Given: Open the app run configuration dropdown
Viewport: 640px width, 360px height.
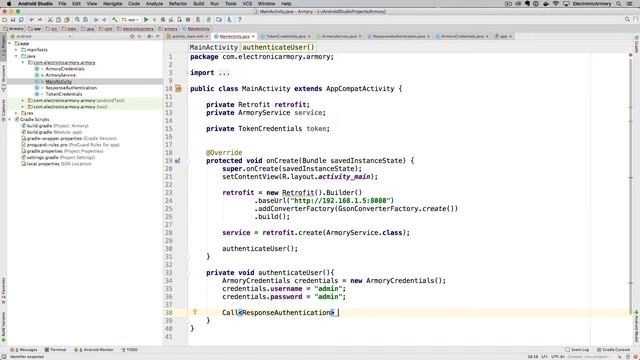Looking at the screenshot, I should click(x=130, y=20).
